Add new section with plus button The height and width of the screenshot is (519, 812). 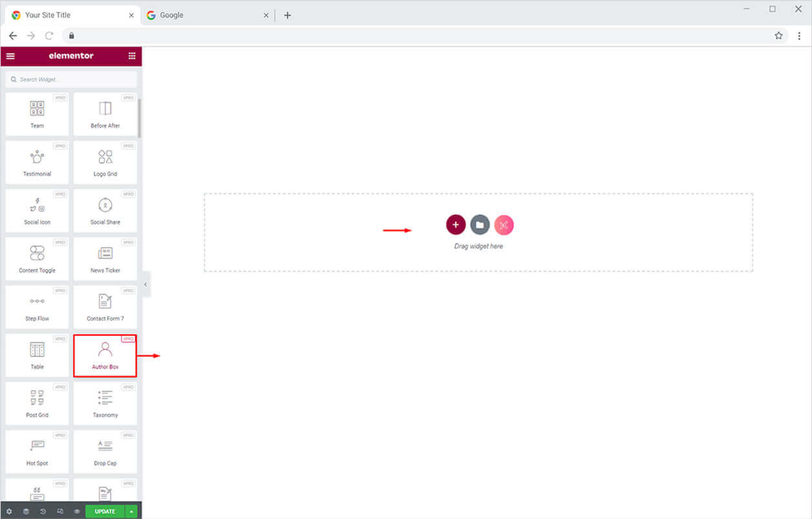[x=455, y=225]
